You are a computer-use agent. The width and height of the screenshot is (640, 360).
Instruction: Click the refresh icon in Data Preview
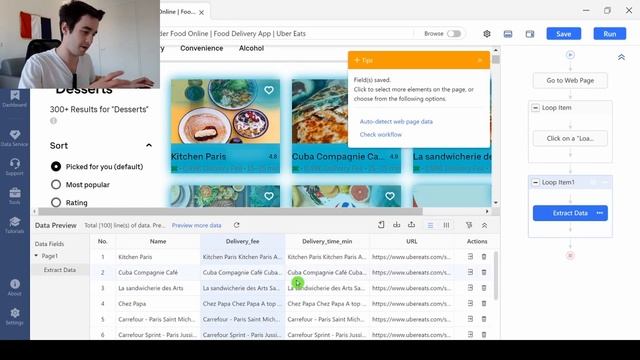(236, 225)
